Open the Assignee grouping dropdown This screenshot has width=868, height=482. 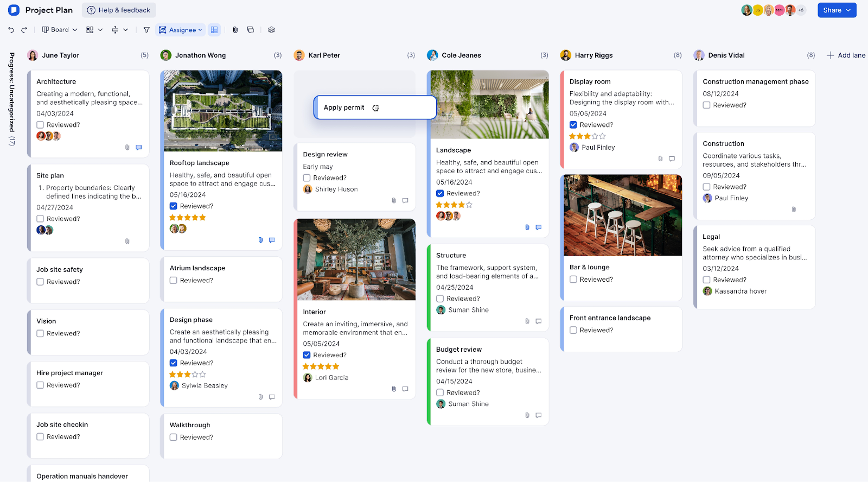click(x=181, y=30)
